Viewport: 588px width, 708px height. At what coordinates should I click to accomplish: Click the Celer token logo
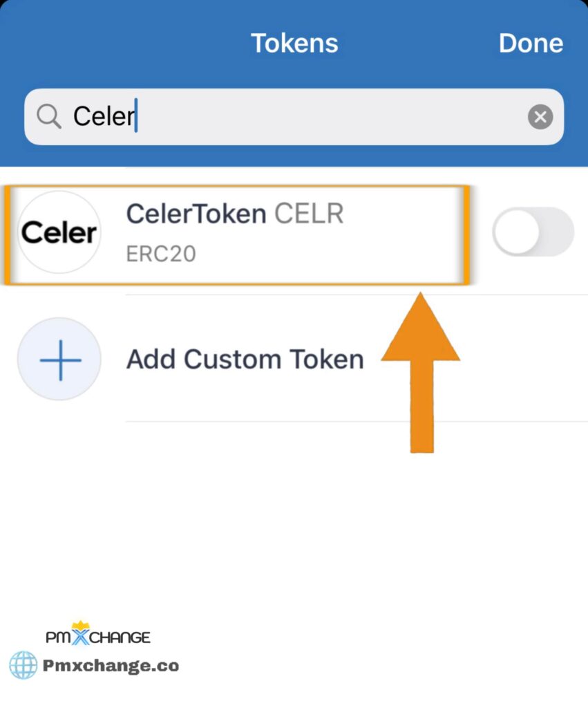click(x=59, y=232)
